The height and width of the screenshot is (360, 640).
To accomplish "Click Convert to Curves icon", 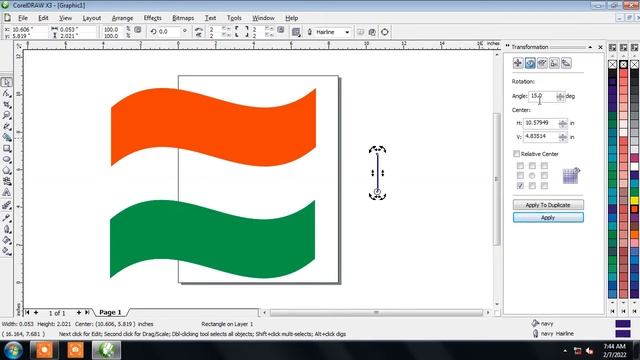I will 384,32.
